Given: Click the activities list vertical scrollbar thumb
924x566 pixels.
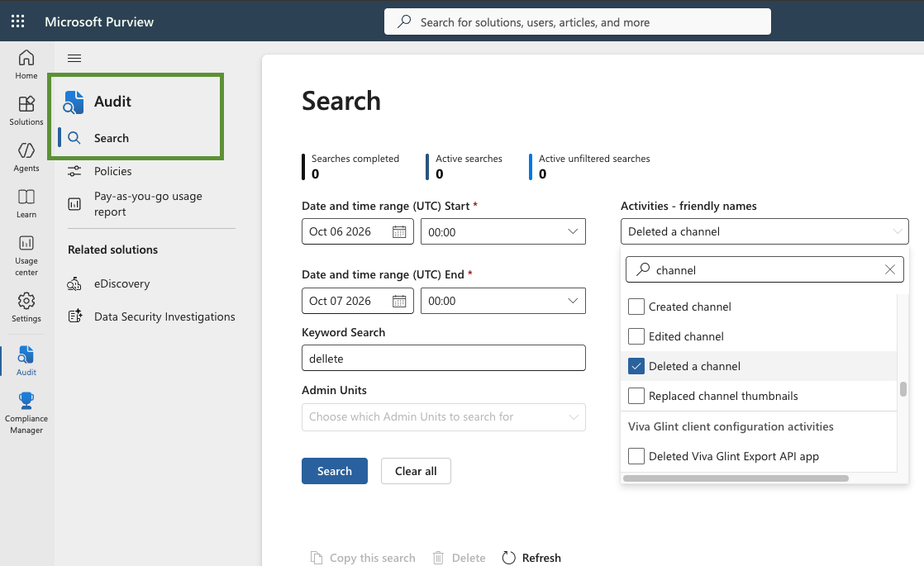Looking at the screenshot, I should click(x=903, y=389).
